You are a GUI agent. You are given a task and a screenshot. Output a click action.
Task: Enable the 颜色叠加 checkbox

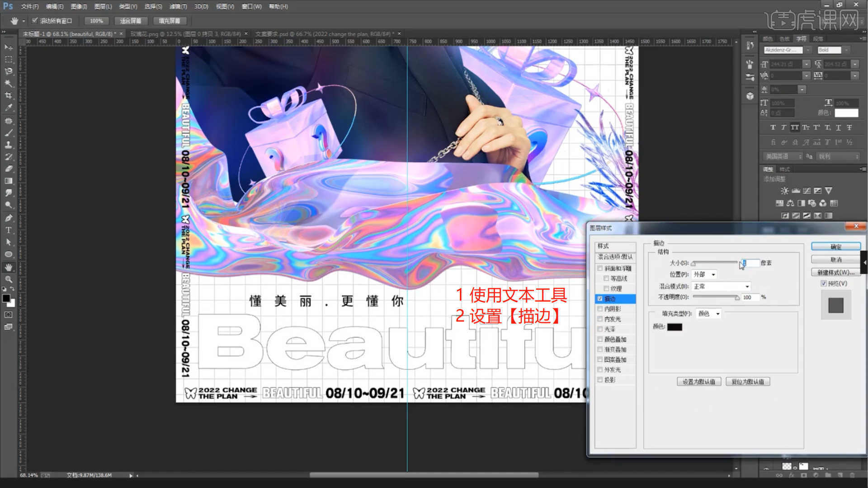pyautogui.click(x=600, y=339)
